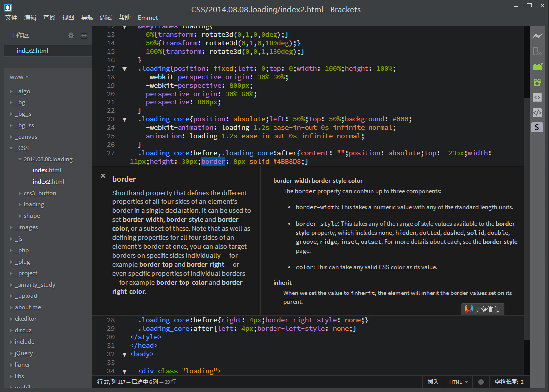
Task: Open working files gear settings
Action: (x=71, y=35)
